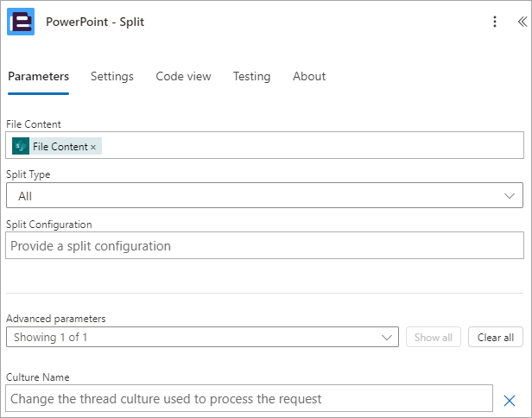Collapse the panel with double chevron icon

tap(522, 22)
